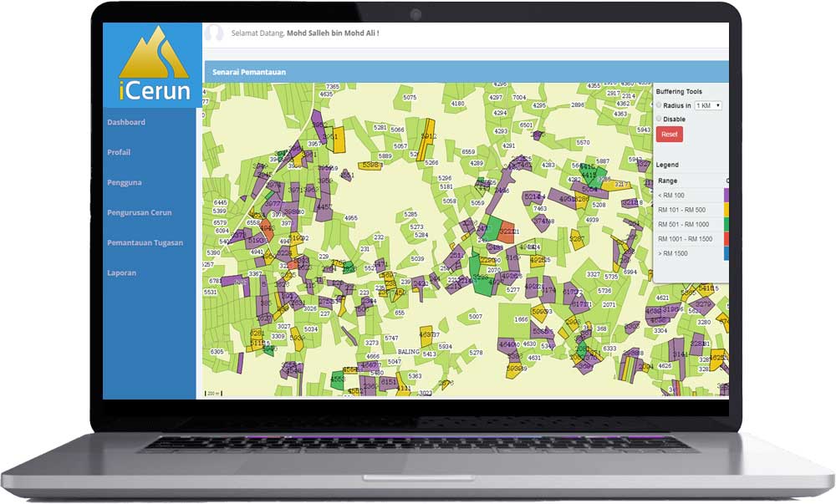Select map parcel labeled 5007
Screen dimensions: 836x504
click(475, 317)
